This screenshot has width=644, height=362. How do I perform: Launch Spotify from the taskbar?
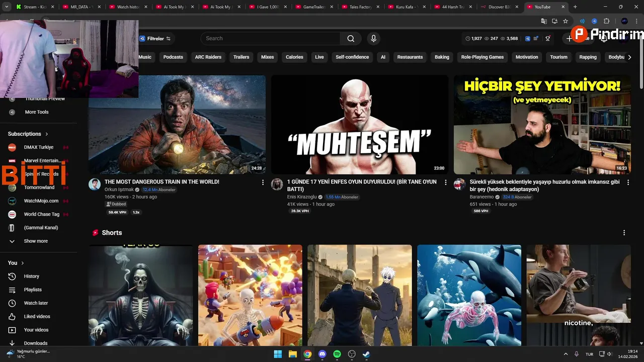[x=337, y=354]
